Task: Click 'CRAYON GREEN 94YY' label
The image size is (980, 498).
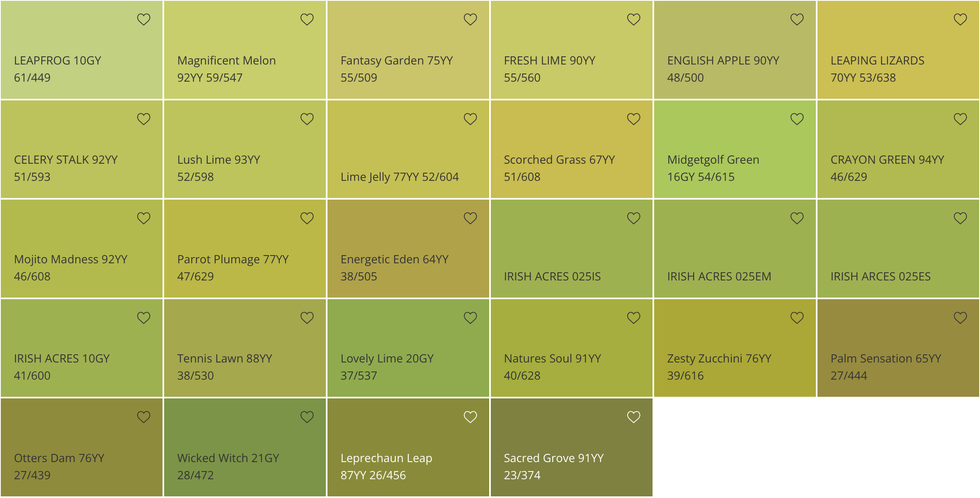Action: [887, 160]
